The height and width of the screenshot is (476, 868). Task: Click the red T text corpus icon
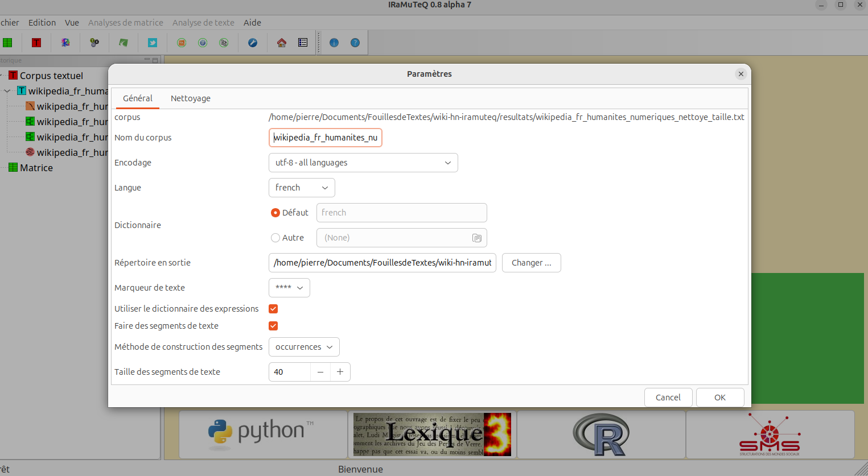(x=36, y=43)
